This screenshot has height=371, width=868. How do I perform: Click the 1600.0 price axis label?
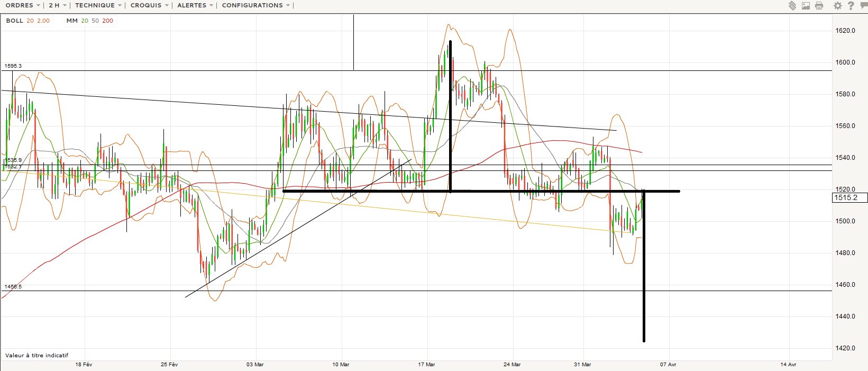[845, 62]
